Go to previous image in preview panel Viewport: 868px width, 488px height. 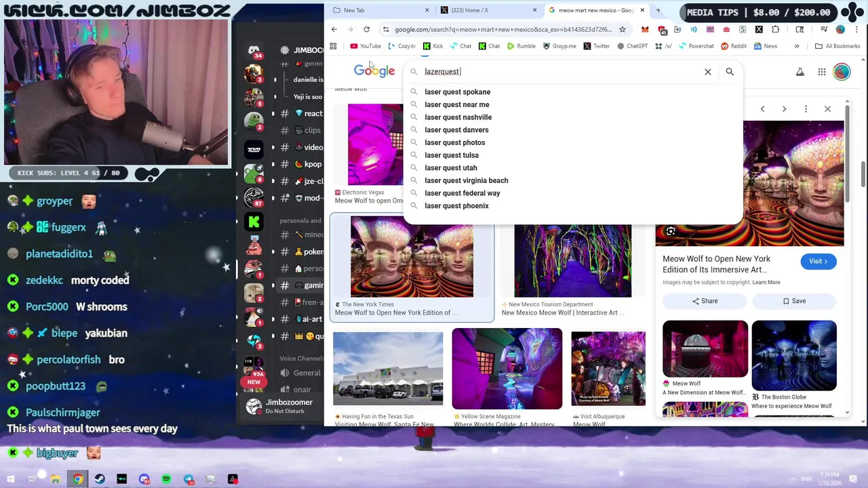(762, 109)
